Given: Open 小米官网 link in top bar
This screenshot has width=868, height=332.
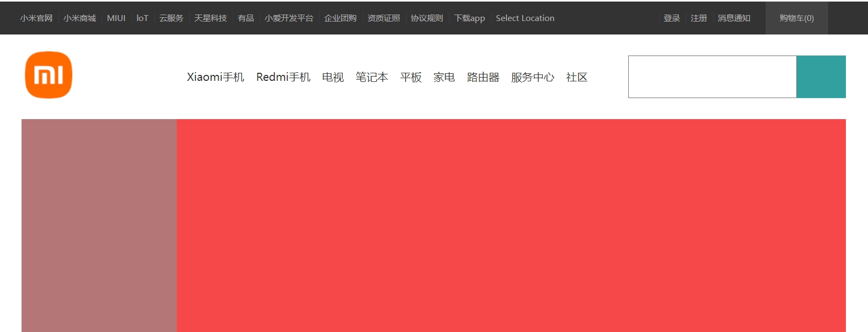Looking at the screenshot, I should (x=36, y=18).
